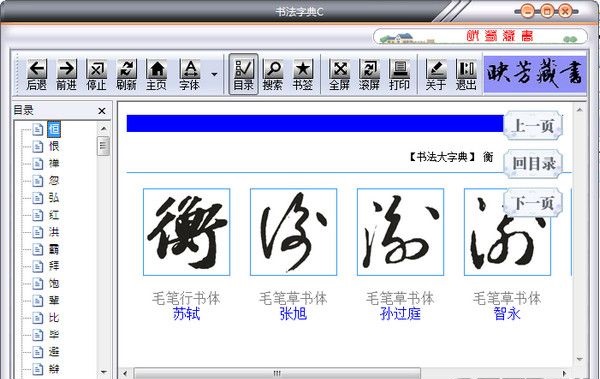The height and width of the screenshot is (379, 600).
Task: Select the 比 entry in the tree
Action: (54, 318)
